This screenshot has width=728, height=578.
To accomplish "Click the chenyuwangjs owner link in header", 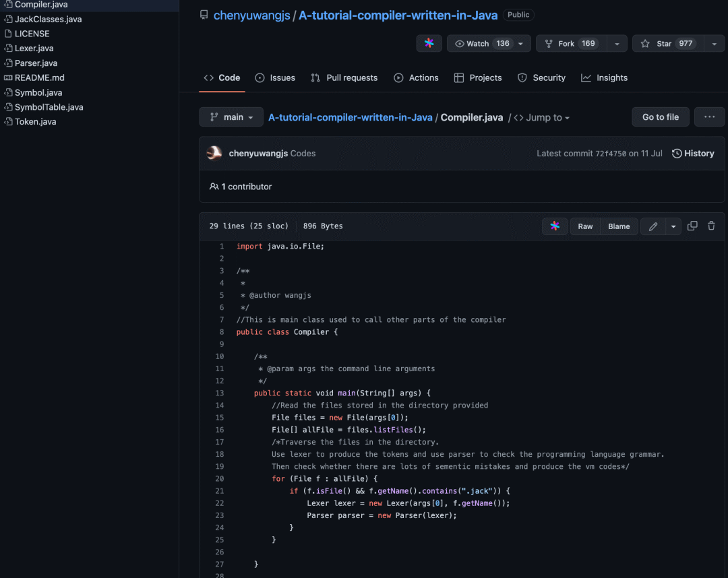I will (251, 15).
